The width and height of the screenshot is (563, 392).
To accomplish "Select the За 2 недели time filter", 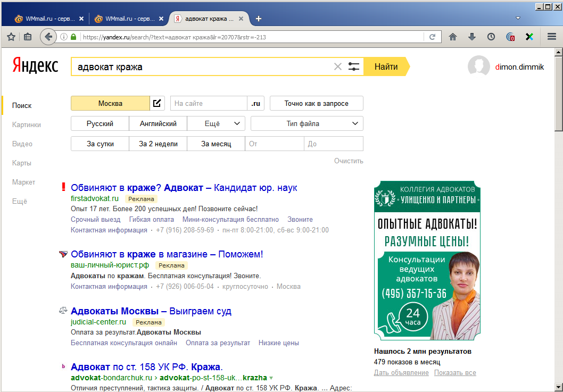I will coord(158,144).
